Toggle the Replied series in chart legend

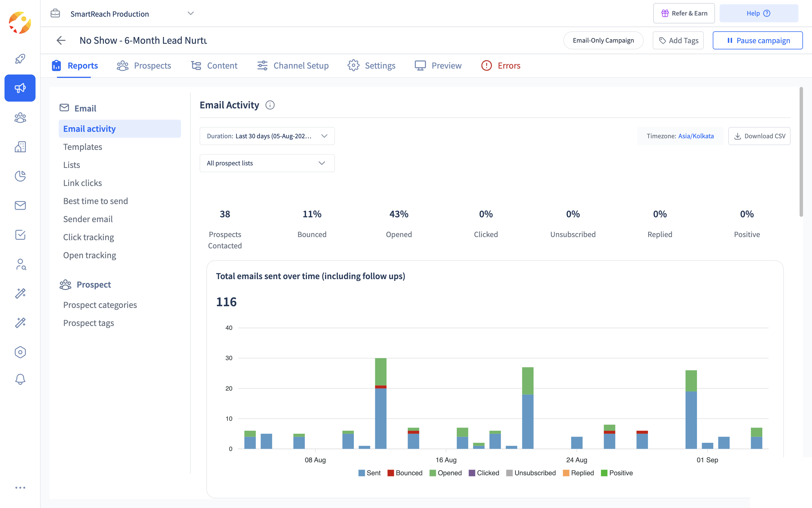[x=579, y=473]
